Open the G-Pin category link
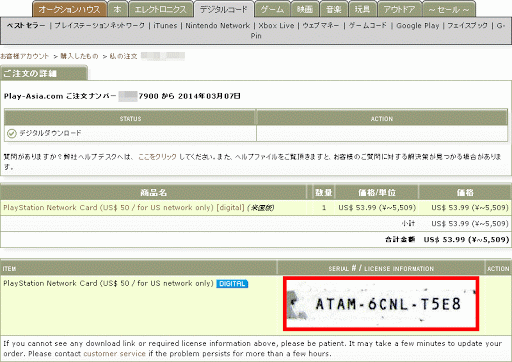 501,25
